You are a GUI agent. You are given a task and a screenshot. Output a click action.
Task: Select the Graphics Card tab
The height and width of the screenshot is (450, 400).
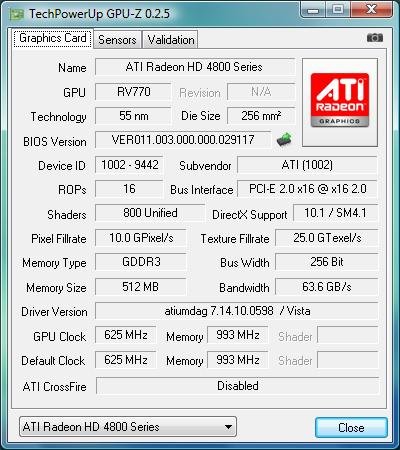(53, 38)
